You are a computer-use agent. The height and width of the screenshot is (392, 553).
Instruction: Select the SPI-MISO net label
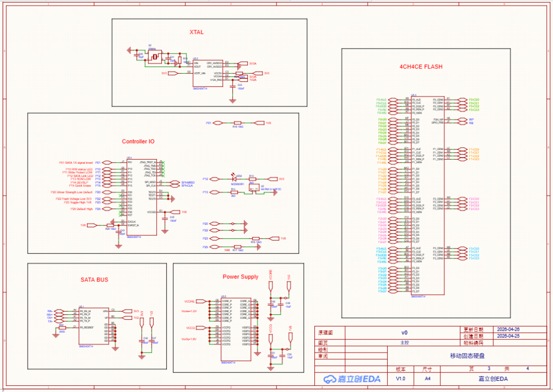click(188, 182)
